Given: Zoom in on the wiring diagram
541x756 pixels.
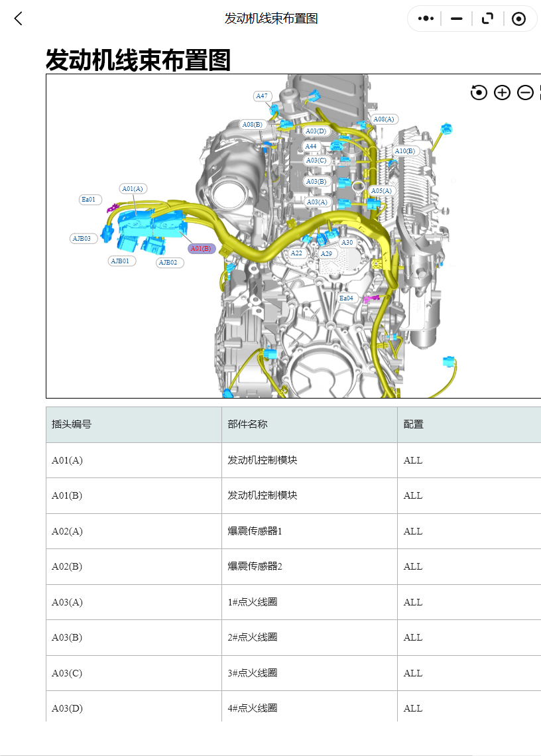Looking at the screenshot, I should (x=502, y=93).
